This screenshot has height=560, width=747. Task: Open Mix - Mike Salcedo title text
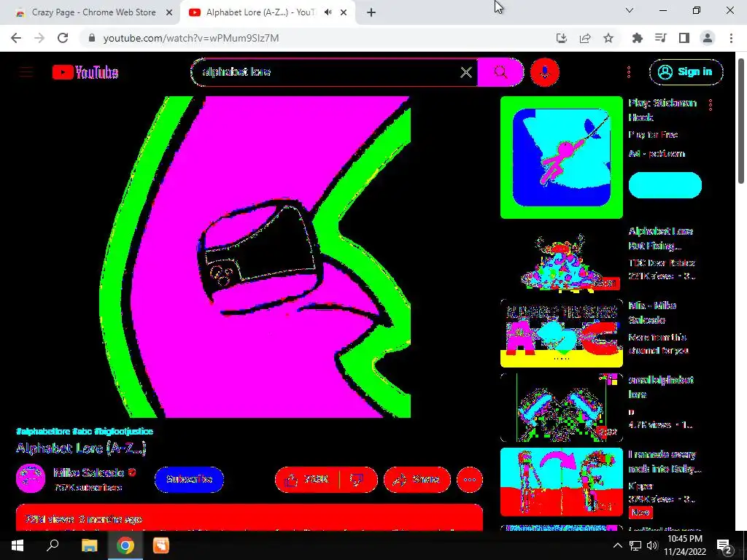click(653, 313)
